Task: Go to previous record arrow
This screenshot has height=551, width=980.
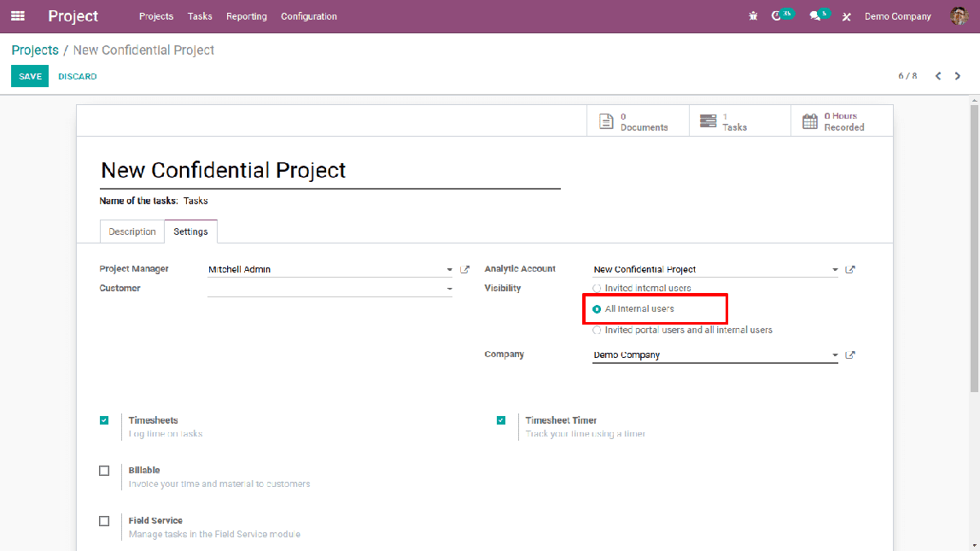Action: 938,76
